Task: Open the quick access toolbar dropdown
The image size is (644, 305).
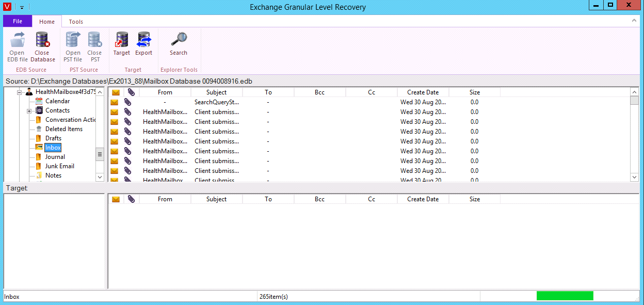Action: coord(22,7)
